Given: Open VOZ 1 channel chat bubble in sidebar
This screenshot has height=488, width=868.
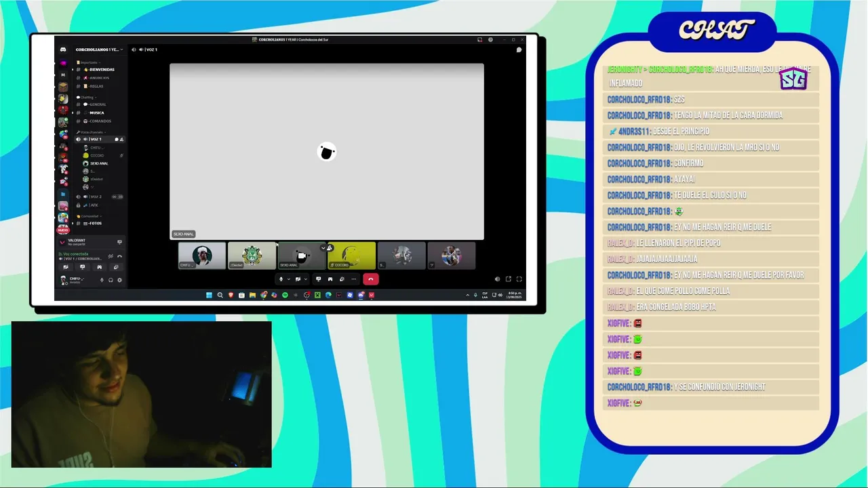Looking at the screenshot, I should point(116,139).
